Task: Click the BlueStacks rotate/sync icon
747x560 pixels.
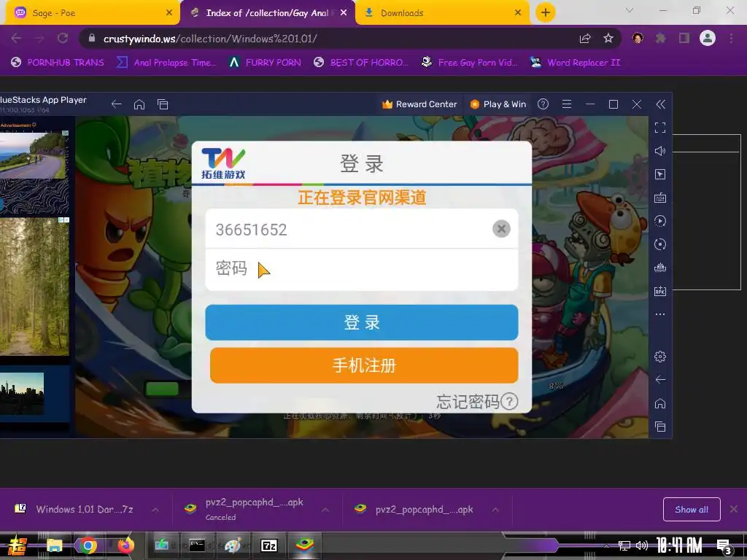Action: click(659, 244)
